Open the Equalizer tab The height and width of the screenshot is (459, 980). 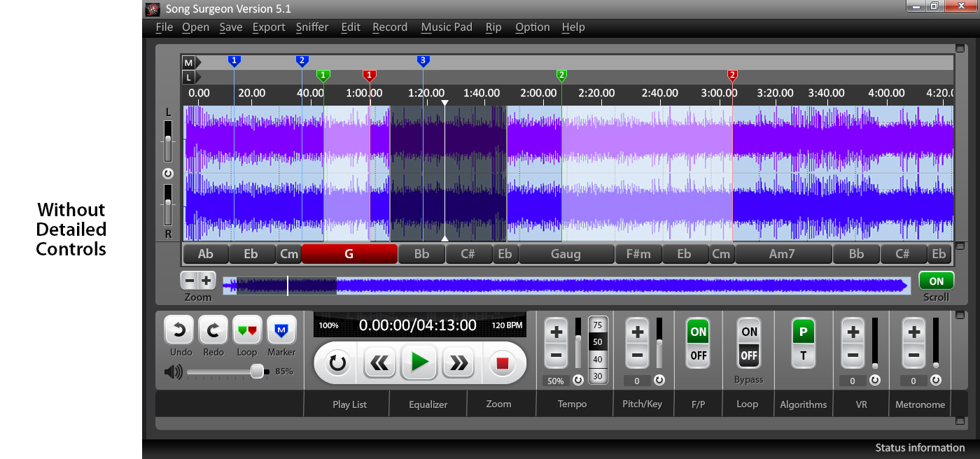(428, 404)
